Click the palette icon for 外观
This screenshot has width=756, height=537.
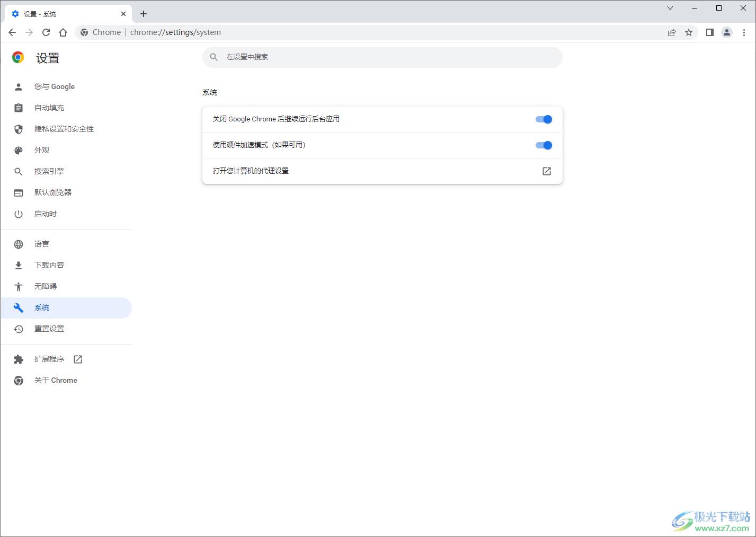click(19, 150)
